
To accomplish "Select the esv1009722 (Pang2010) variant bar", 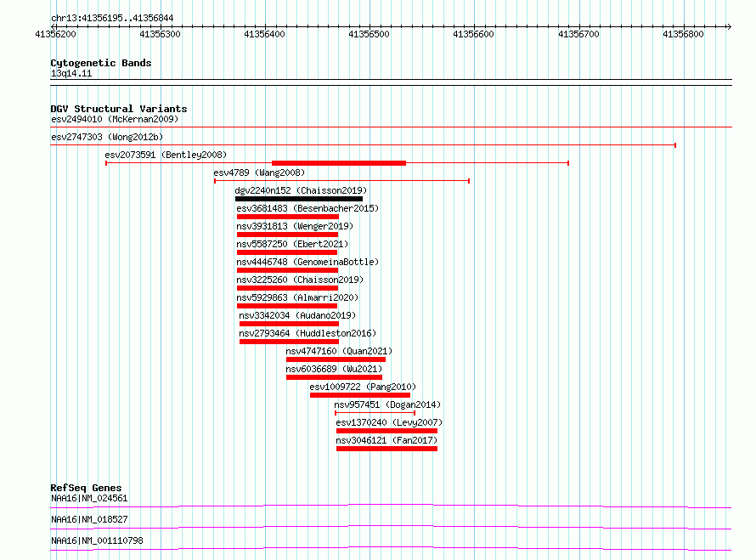I will [360, 395].
